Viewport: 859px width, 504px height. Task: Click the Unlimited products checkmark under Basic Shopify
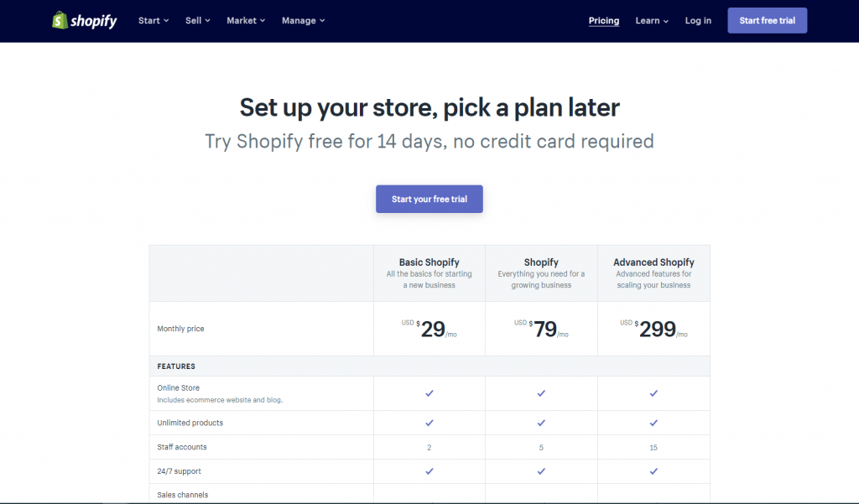coord(429,423)
